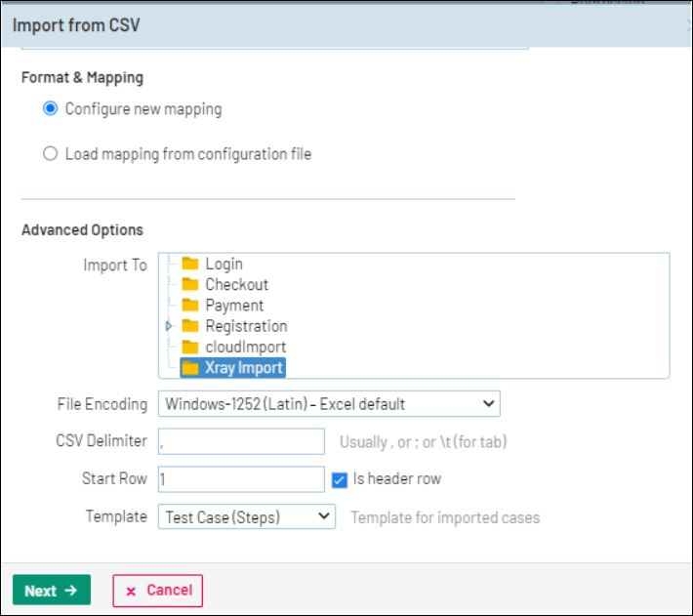
Task: Choose cloudImport as import destination
Action: click(245, 347)
